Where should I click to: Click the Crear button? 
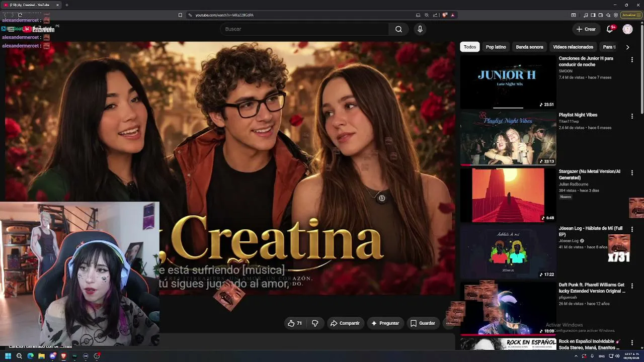[x=586, y=29]
